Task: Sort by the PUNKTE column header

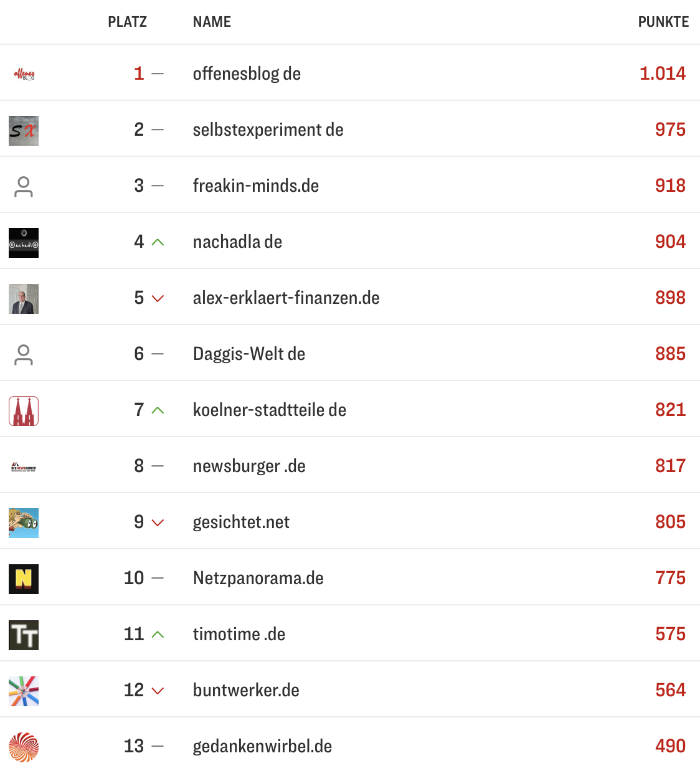Action: (x=663, y=22)
